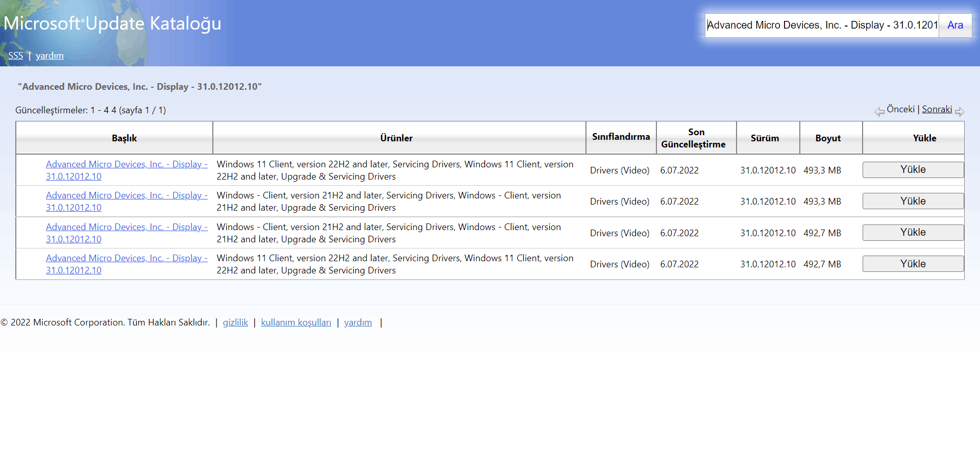Open Windows 11 492,7 MB row driver title link
Image resolution: width=980 pixels, height=452 pixels.
(127, 264)
